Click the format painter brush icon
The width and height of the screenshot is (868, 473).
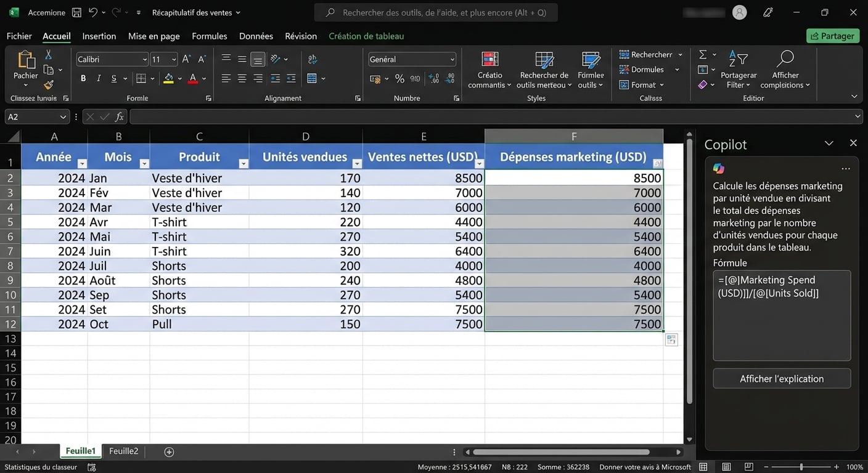[49, 85]
